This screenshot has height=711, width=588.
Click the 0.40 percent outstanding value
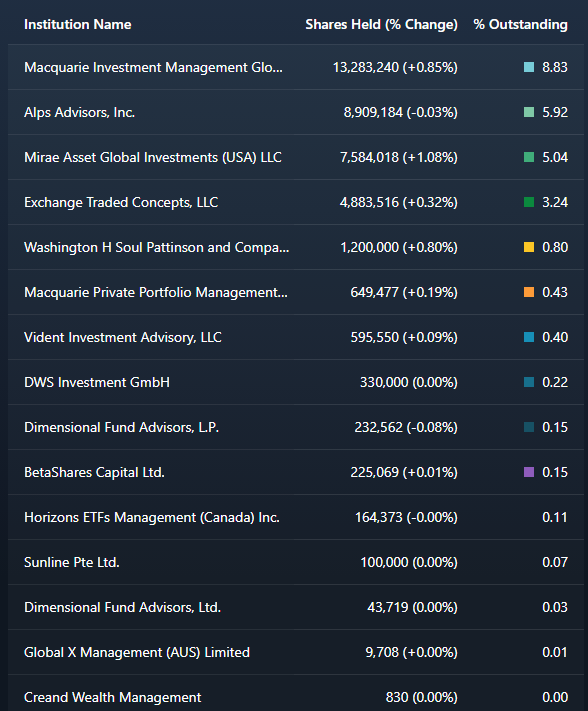coord(555,337)
